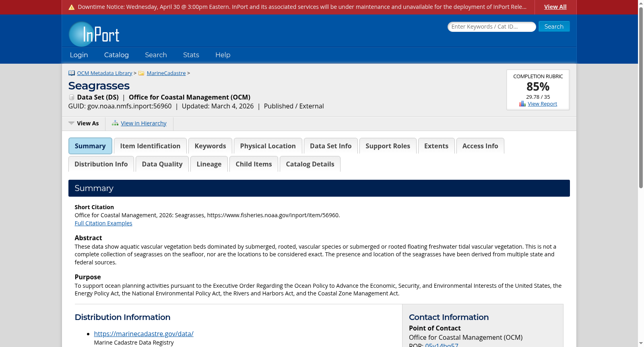Viewport: 644px width, 347px height.
Task: Click the GUID gov.noaa.nmfs.inport:56960 text
Action: pyautogui.click(x=120, y=106)
